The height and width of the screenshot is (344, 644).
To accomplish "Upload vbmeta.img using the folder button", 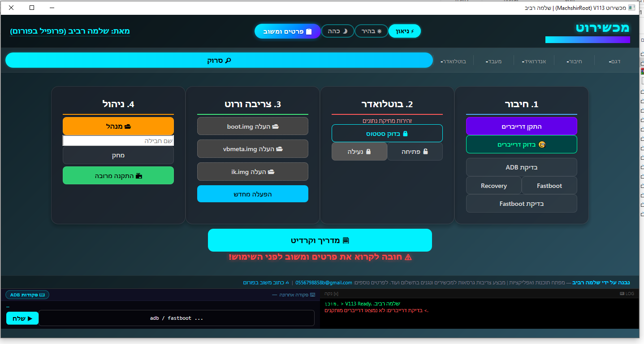I will [253, 148].
